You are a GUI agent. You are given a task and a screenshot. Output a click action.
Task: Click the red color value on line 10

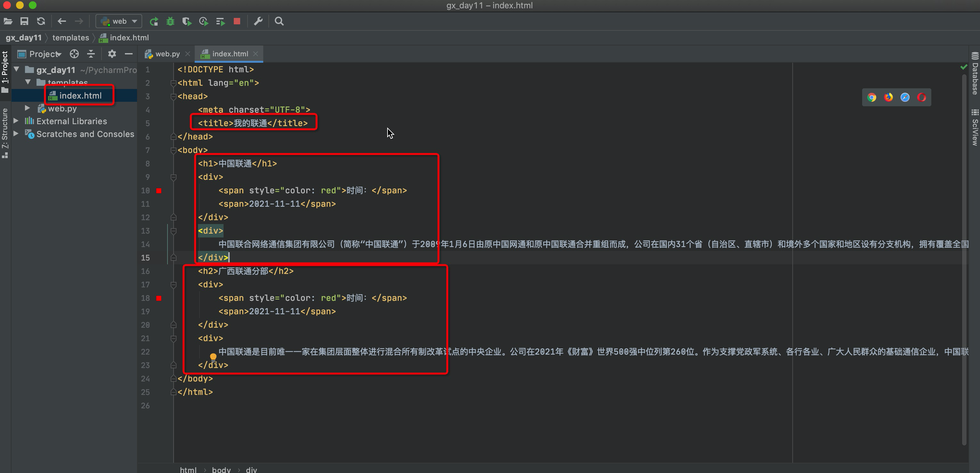[x=328, y=190]
